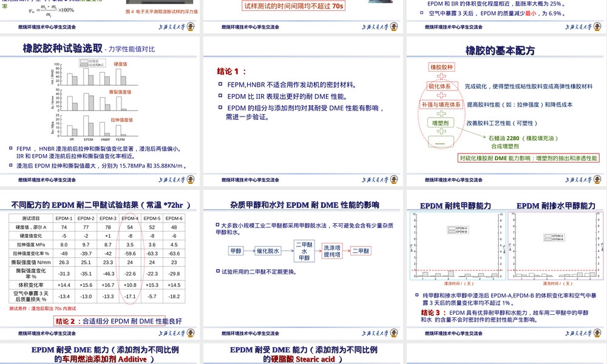607x364 pixels.
Task: Click the EPDM-6 column header in table
Action: point(174,218)
